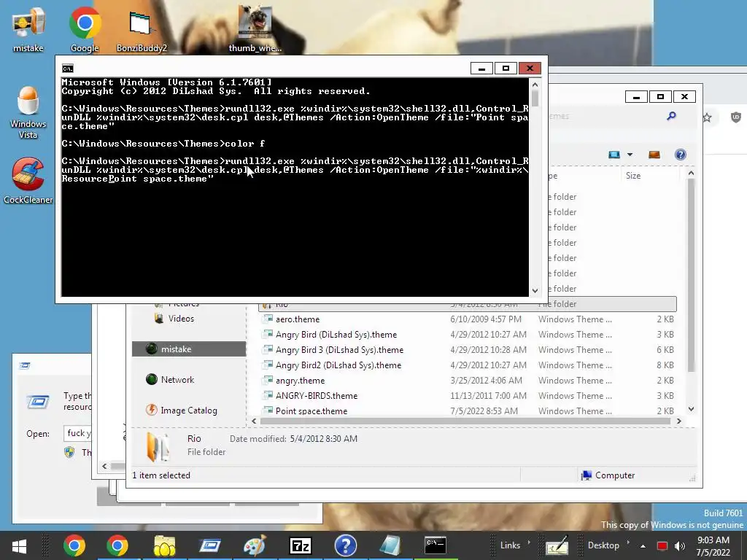Show hidden tray icons arrow
The height and width of the screenshot is (560, 747).
643,546
